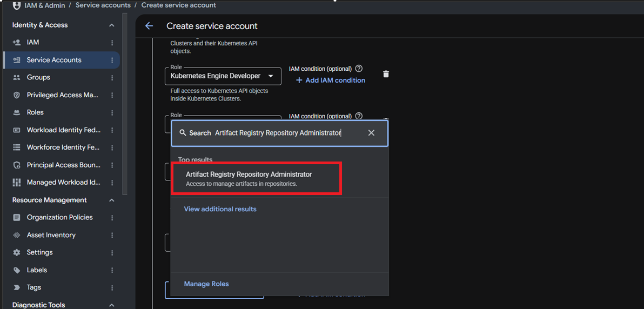Open the three-dot menu for Labels
644x309 pixels.
pyautogui.click(x=112, y=270)
